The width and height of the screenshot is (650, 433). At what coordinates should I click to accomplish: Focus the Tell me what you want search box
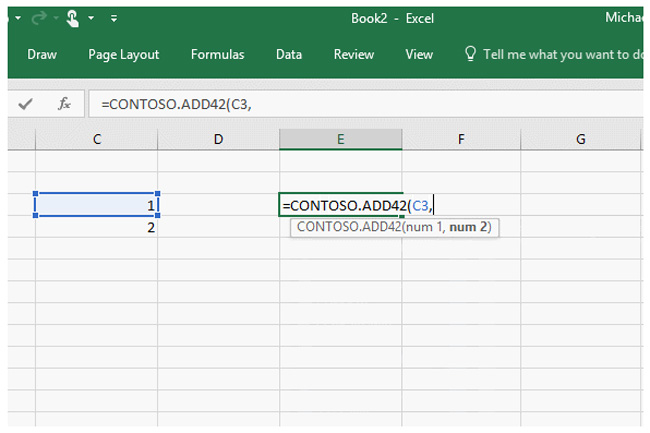pos(563,54)
